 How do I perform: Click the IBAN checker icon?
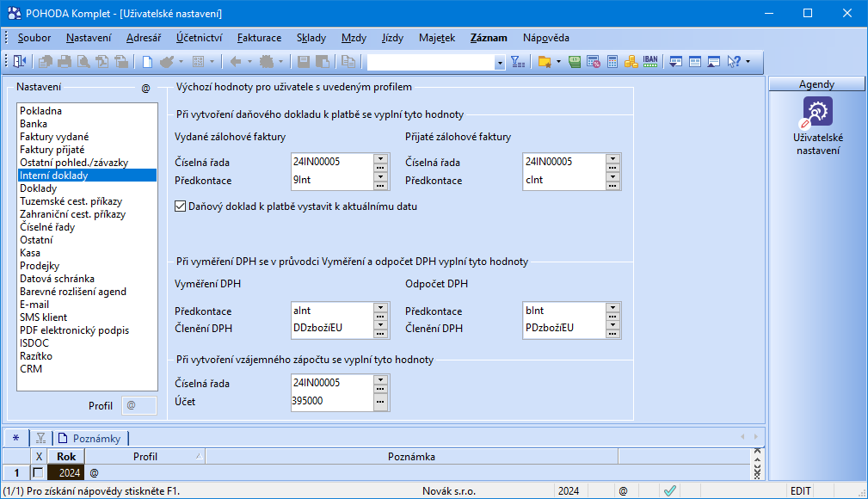650,62
